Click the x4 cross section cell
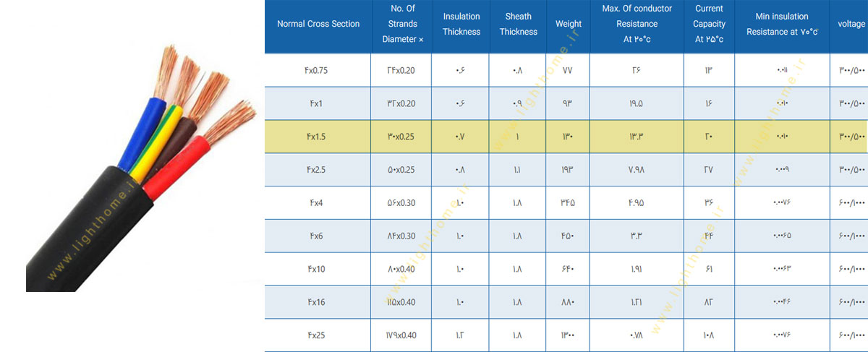The width and height of the screenshot is (868, 352). (317, 203)
